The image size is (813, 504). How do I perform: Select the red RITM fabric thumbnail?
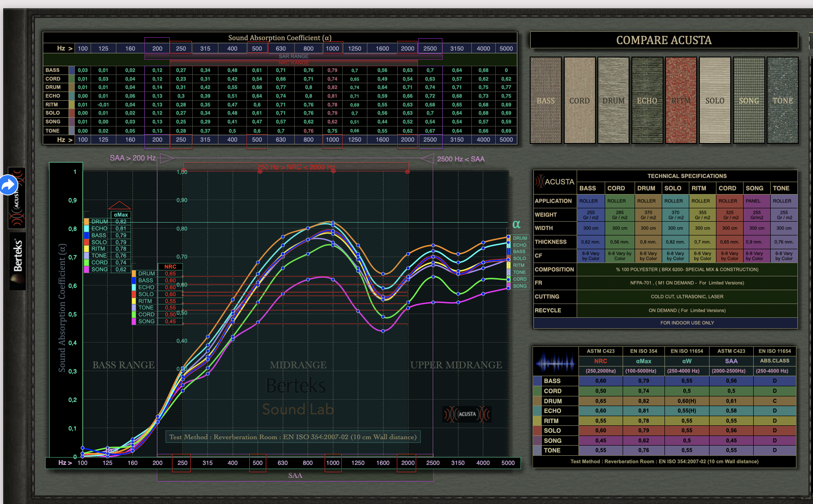681,100
